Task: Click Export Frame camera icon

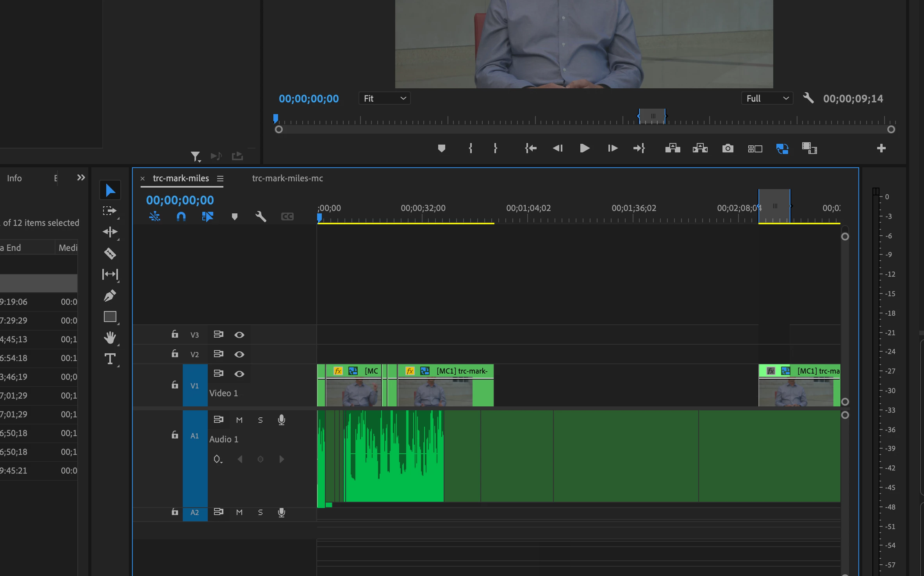Action: [728, 148]
